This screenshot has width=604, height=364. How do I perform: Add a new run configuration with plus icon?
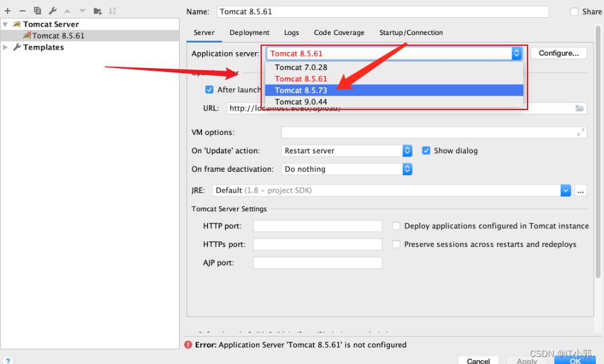tap(7, 11)
